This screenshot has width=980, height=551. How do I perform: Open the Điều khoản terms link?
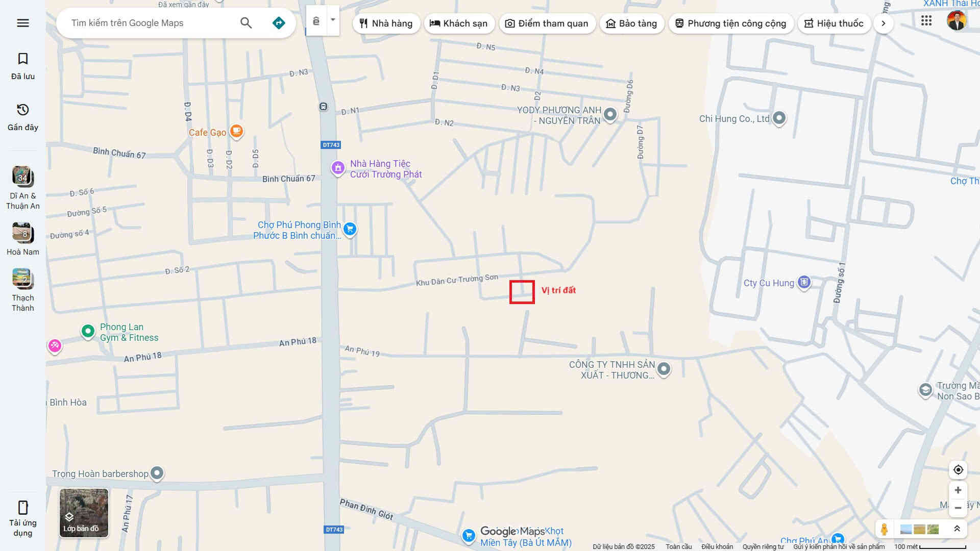(x=717, y=546)
